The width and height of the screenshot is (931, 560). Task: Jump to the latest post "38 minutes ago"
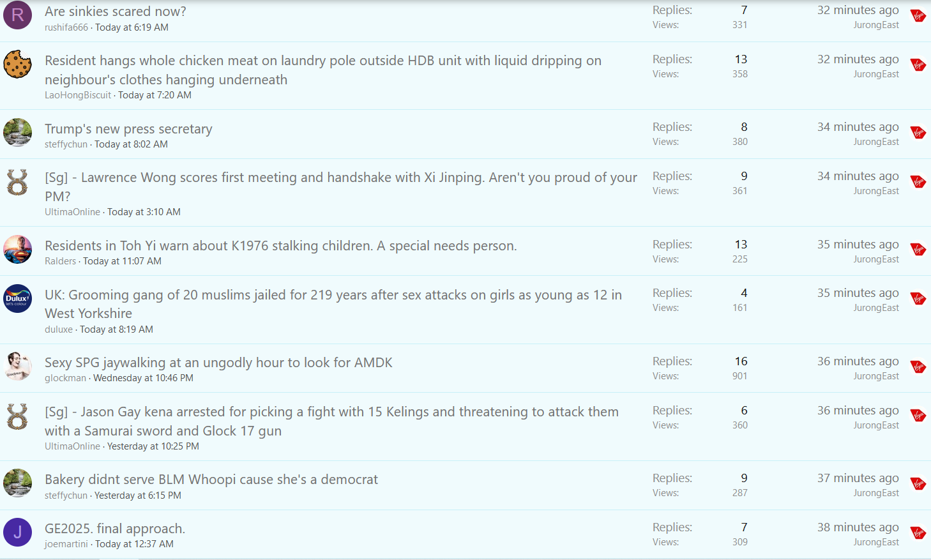(x=858, y=527)
